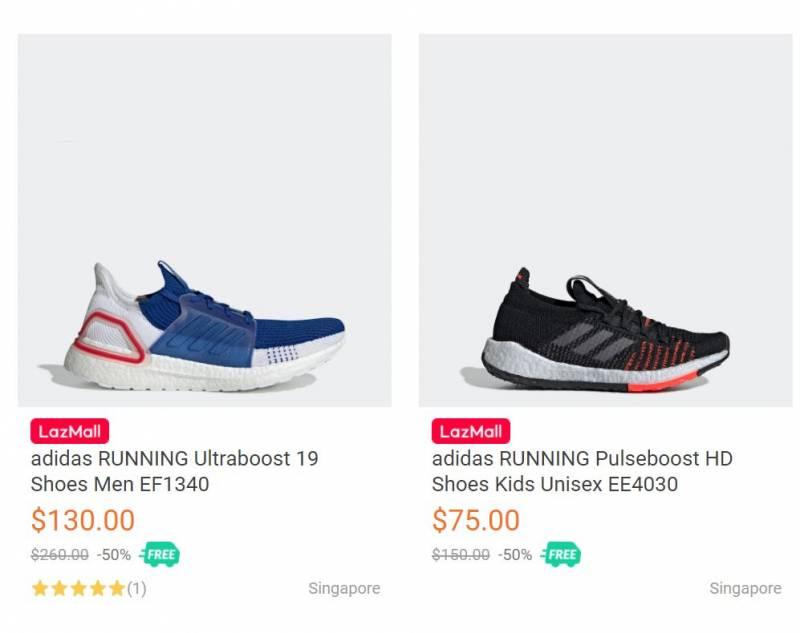Viewport: 800px width, 633px height.
Task: Click the green FREE shipping icon beside $260.00
Action: click(x=160, y=554)
